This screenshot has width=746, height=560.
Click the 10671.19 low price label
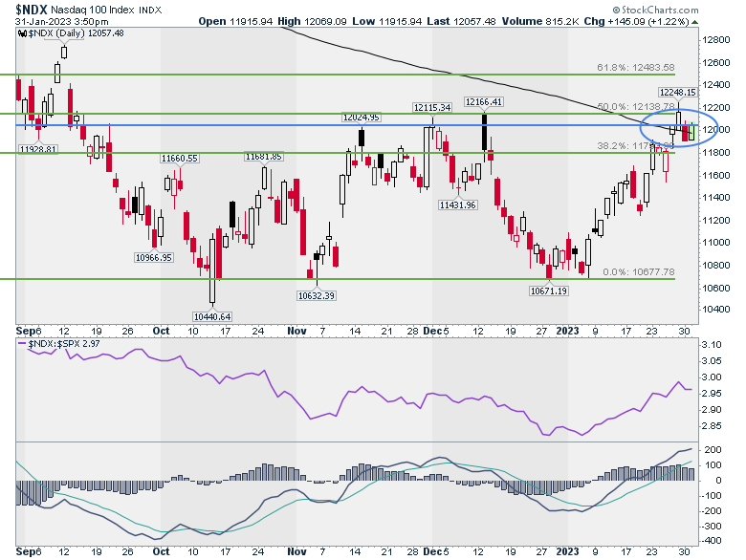(x=549, y=291)
